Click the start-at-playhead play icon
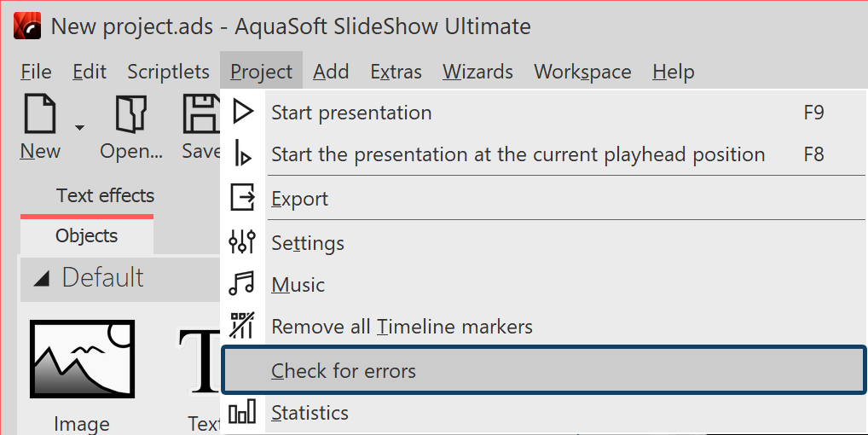Image resolution: width=868 pixels, height=435 pixels. click(x=243, y=154)
